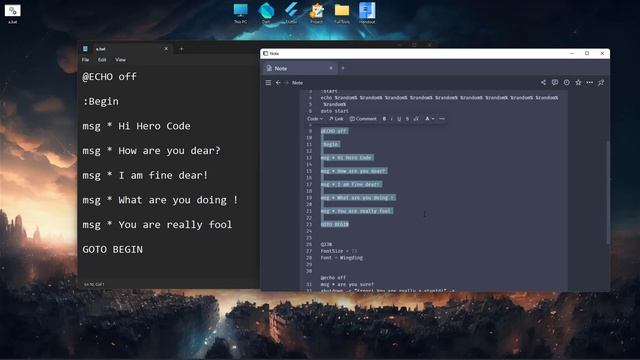Click 'msg * How are you dear?' line

click(x=151, y=151)
